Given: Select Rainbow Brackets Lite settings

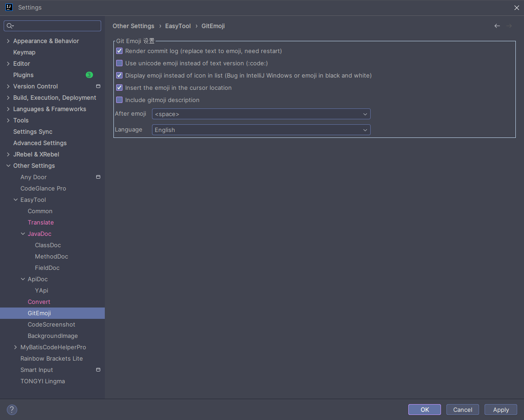Looking at the screenshot, I should 51,358.
